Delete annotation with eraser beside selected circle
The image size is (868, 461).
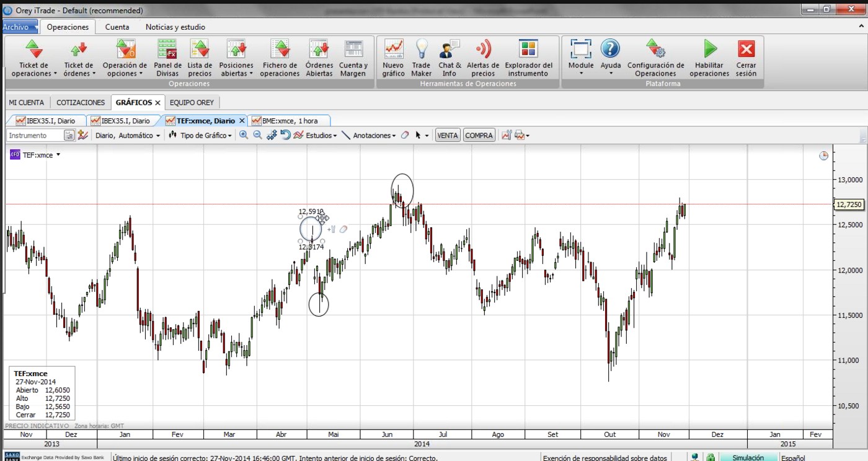343,229
